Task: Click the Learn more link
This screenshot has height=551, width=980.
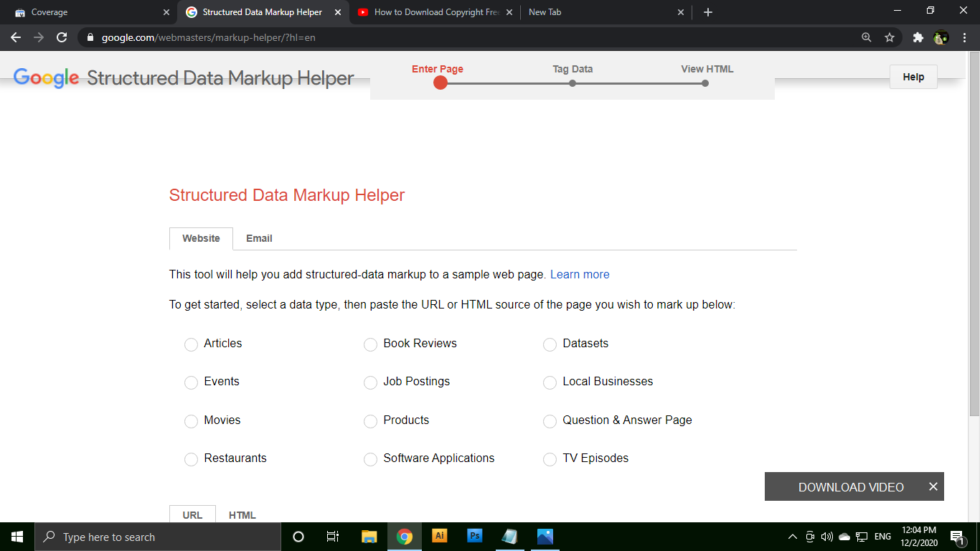Action: coord(580,274)
